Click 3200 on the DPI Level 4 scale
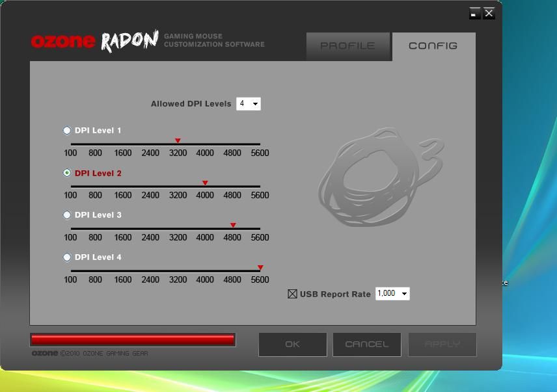The height and width of the screenshot is (392, 557). [x=178, y=280]
